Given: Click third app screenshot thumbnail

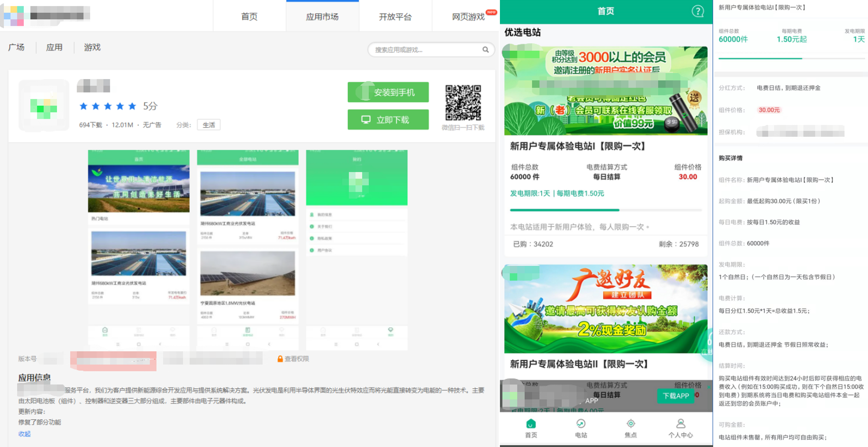Looking at the screenshot, I should click(357, 250).
